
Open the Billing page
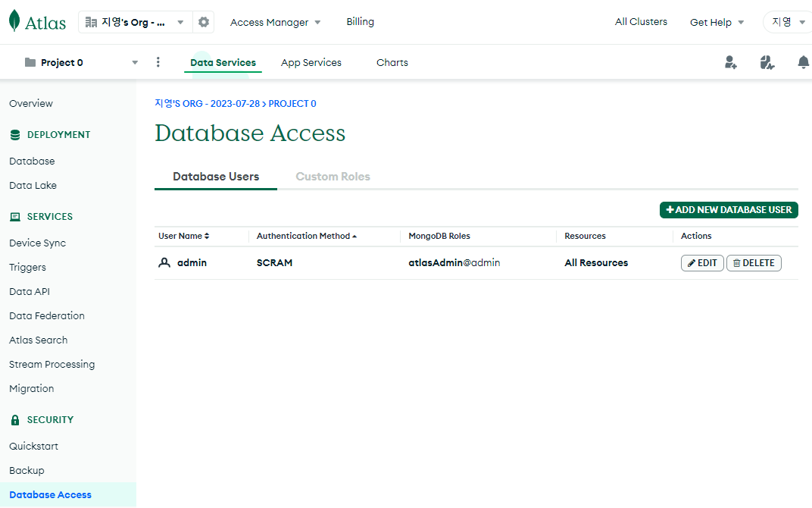(360, 22)
